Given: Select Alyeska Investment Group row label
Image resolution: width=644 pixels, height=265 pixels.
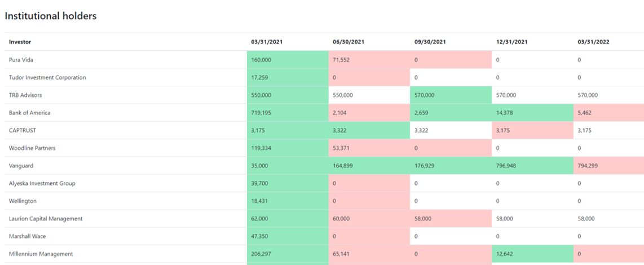Looking at the screenshot, I should tap(42, 183).
